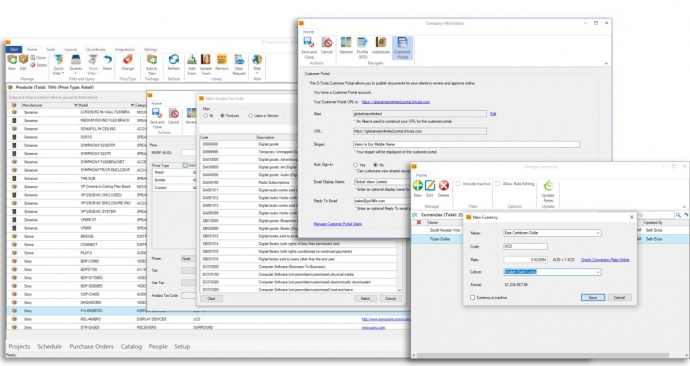Screen dimensions: 690x366
Task: Click Refresh icon in main ribbon
Action: [x=174, y=60]
